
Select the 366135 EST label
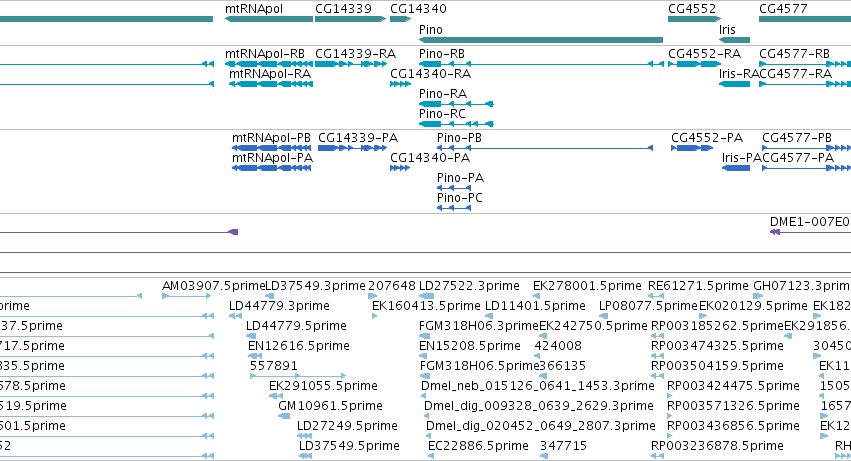point(562,367)
